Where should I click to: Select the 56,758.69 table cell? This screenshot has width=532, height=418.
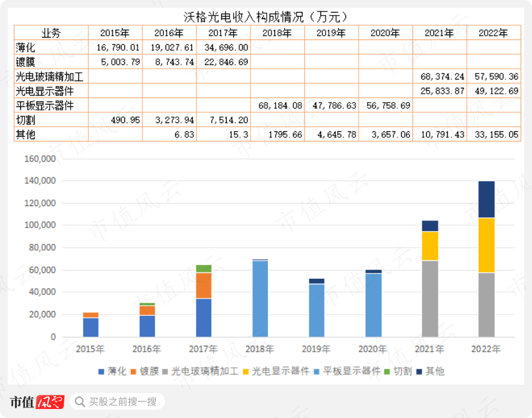point(386,106)
